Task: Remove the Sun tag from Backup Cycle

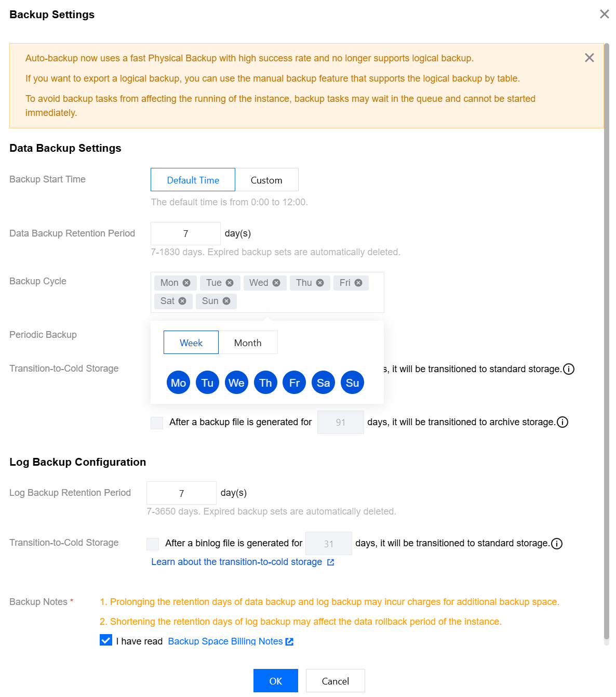Action: [x=226, y=301]
